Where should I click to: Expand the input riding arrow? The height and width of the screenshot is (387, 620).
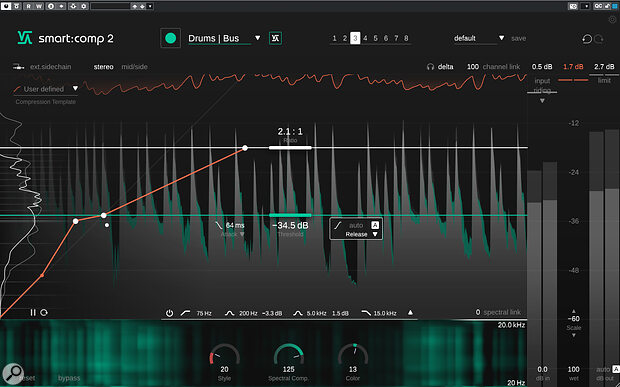(542, 101)
